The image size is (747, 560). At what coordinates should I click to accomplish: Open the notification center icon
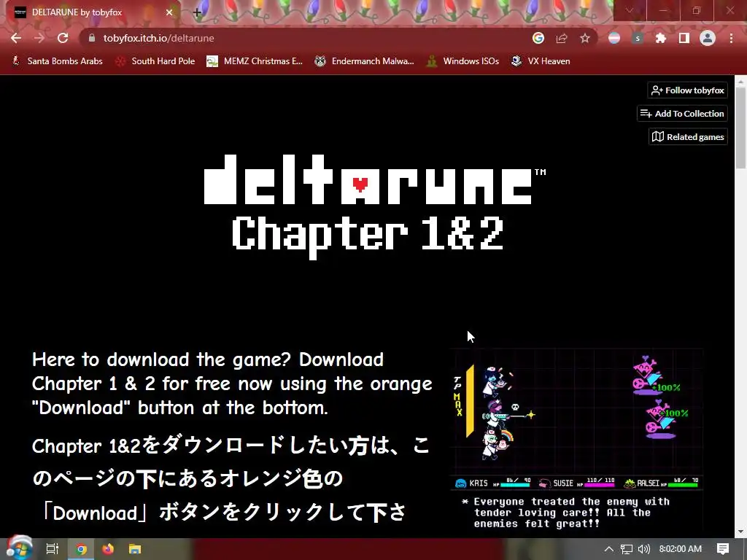coord(723,549)
